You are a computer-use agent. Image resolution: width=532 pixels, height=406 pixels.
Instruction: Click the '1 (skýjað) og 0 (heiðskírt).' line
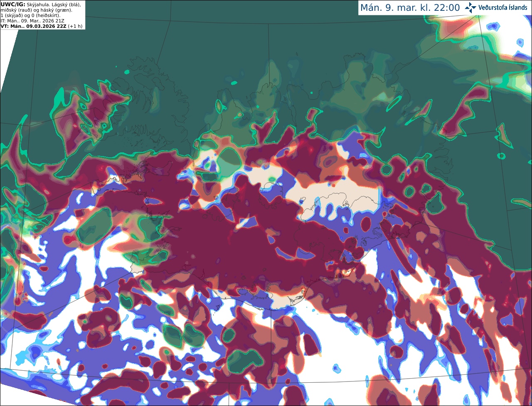pos(30,15)
